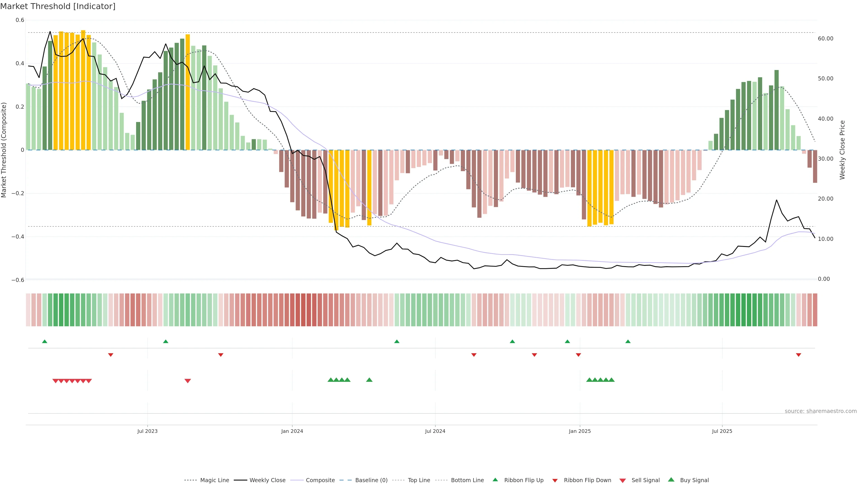
Task: Click the Jul 2025 x-axis label
Action: [722, 431]
